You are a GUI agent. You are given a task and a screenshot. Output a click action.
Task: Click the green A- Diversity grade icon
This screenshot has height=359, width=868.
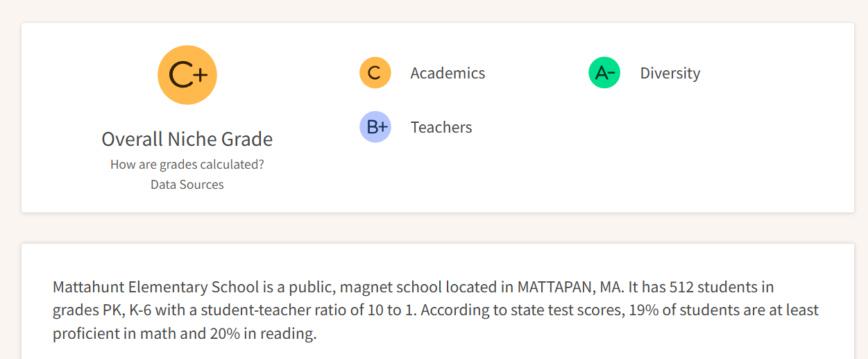point(604,73)
